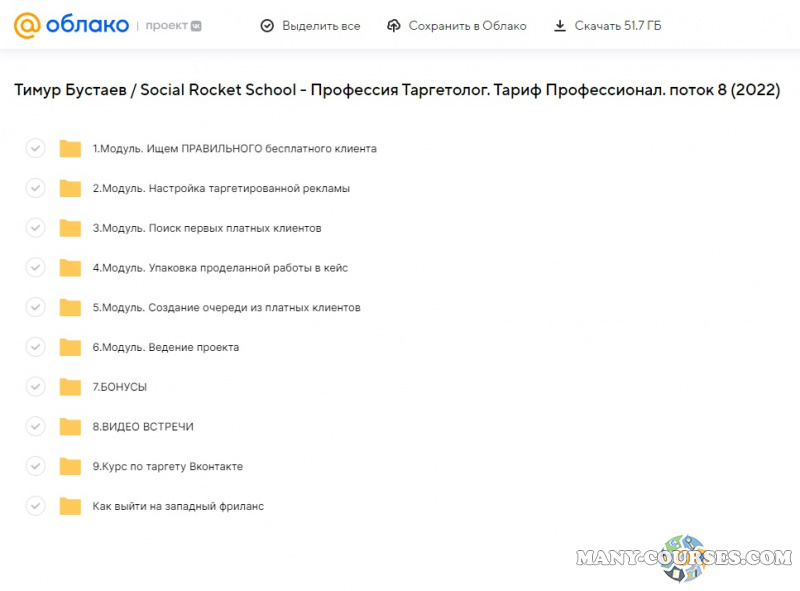Open the 8.ВИДЕО ВСТРЕЧИ folder icon
The width and height of the screenshot is (800, 591).
[70, 427]
